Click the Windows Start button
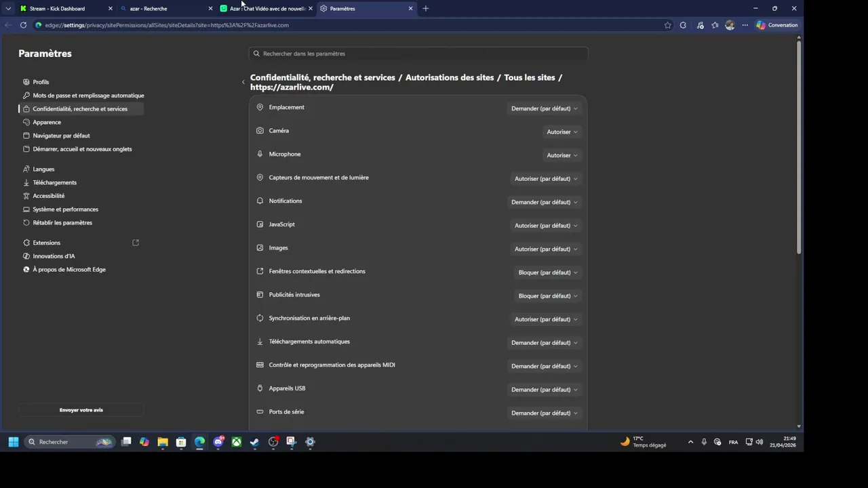This screenshot has width=868, height=488. pos(14,442)
